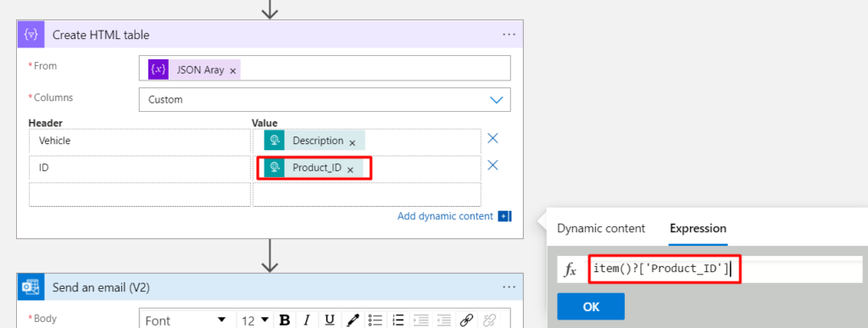This screenshot has height=328, width=868.
Task: Delete the ID column row
Action: click(492, 164)
